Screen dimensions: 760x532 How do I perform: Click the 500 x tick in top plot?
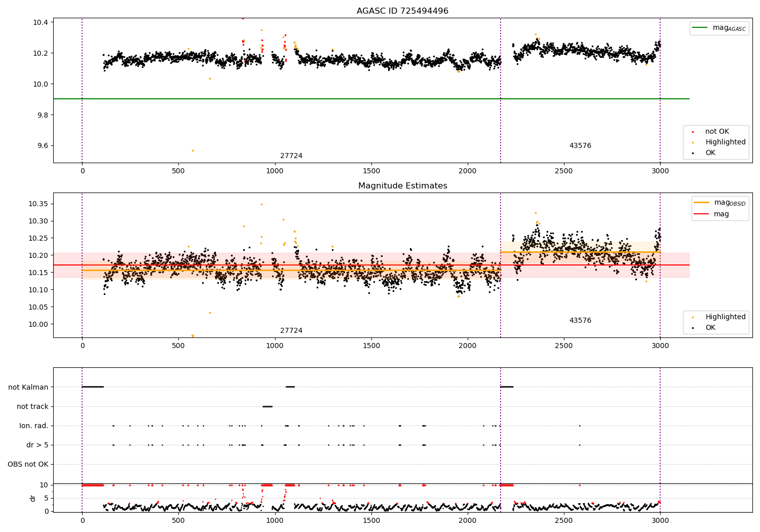tap(178, 171)
